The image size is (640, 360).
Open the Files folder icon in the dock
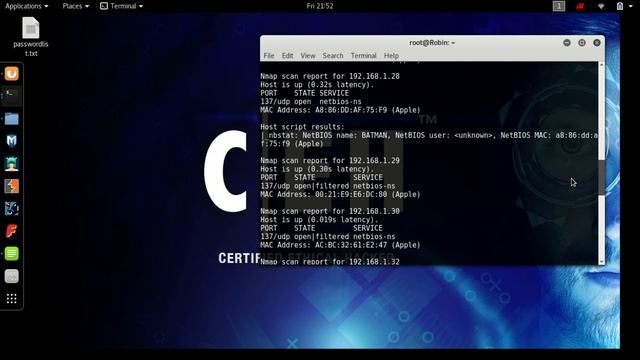pos(11,119)
